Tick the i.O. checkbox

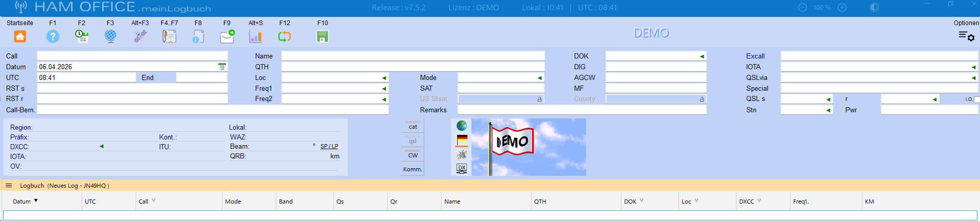click(x=976, y=99)
